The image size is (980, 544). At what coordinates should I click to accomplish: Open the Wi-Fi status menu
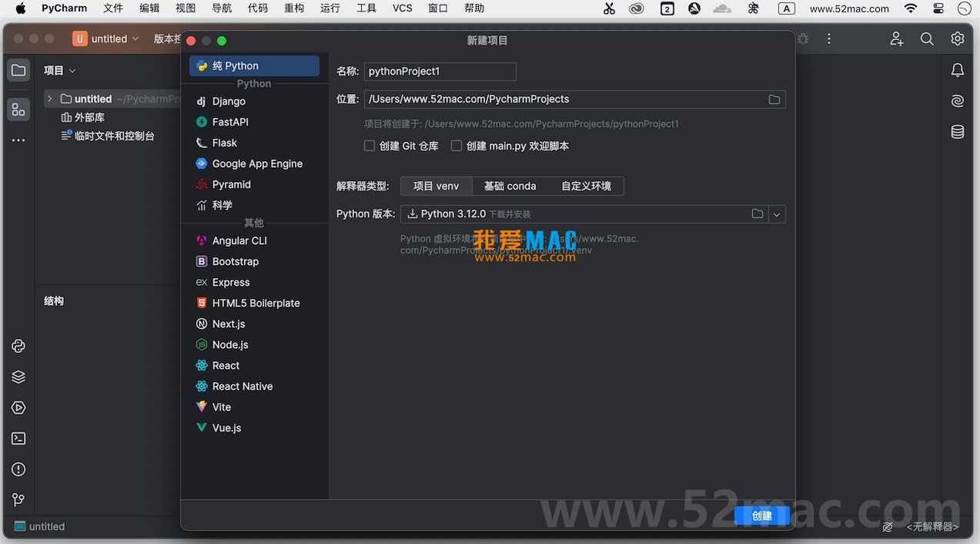(x=911, y=8)
